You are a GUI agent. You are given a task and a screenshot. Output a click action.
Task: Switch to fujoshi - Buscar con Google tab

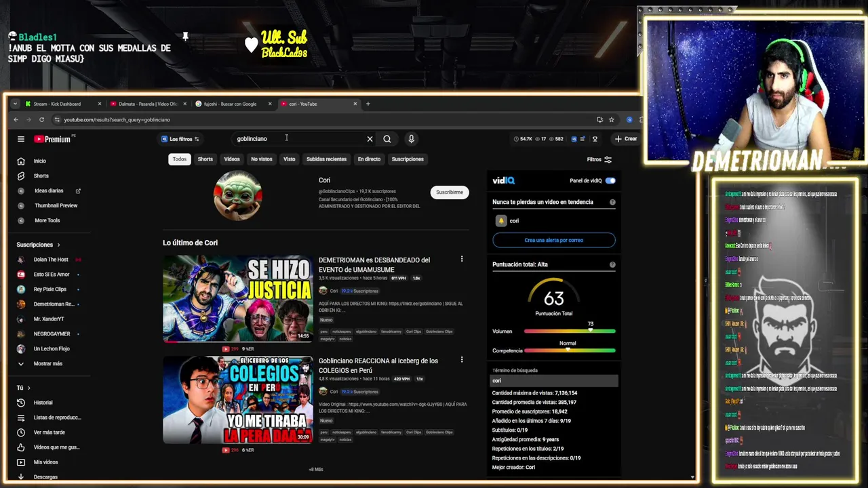[233, 104]
